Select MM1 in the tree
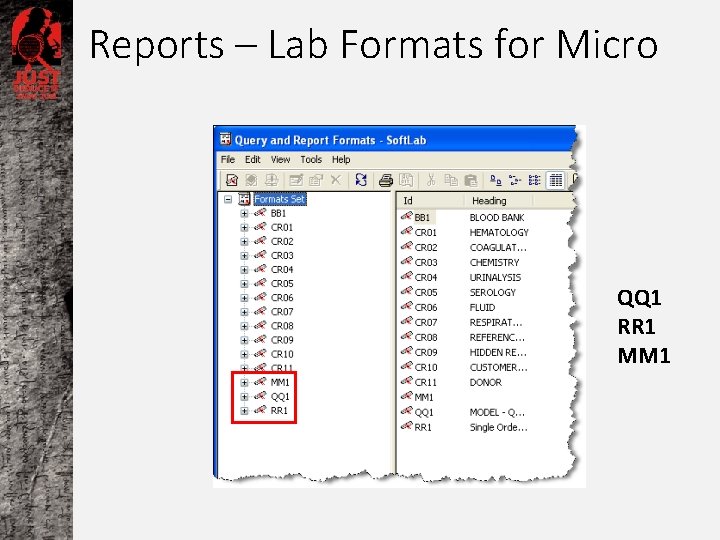The image size is (720, 540). tap(280, 382)
